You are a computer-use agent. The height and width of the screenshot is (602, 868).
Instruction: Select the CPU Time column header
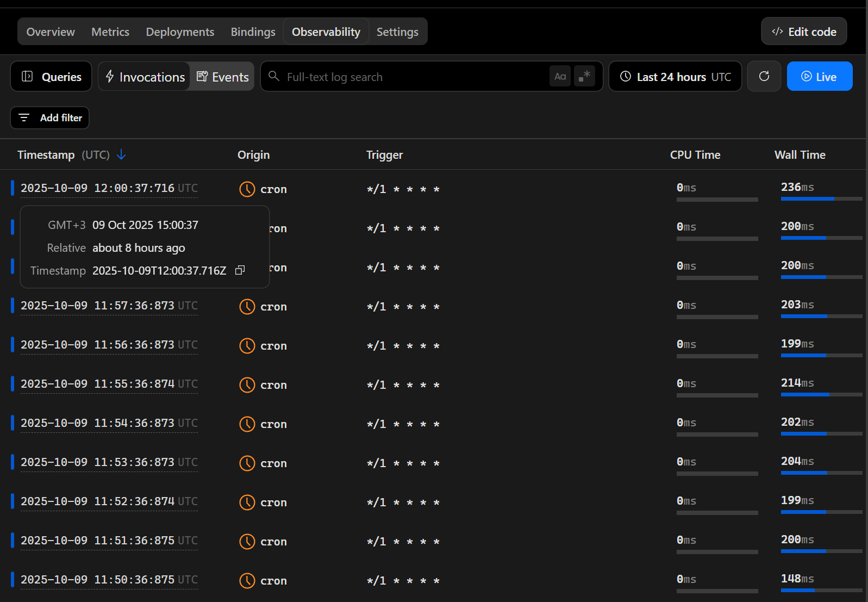[695, 155]
